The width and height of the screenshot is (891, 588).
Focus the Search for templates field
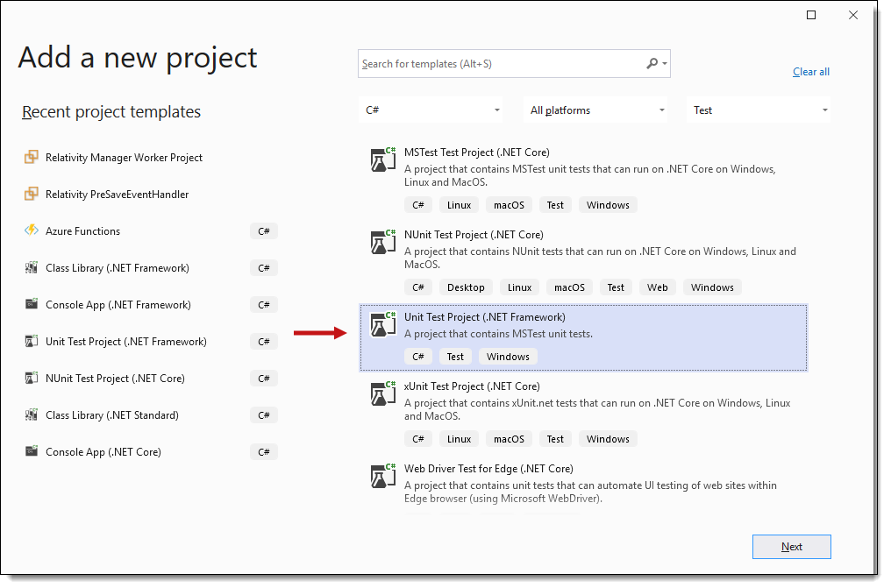tap(502, 64)
